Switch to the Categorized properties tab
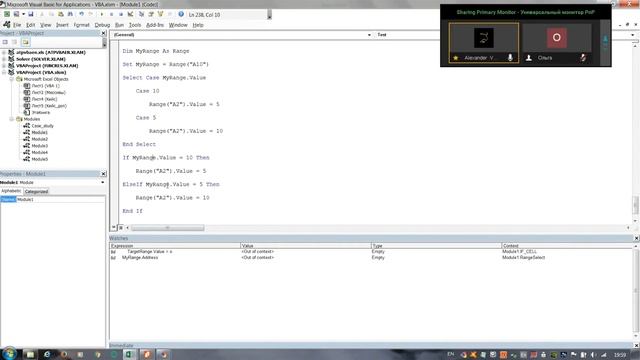Screen dimensions: 640x360 click(36, 191)
